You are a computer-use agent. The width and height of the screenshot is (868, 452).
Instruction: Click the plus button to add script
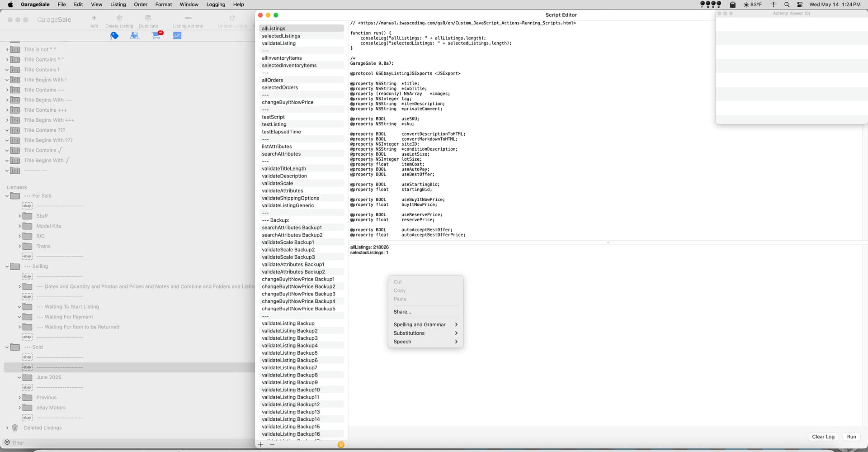point(261,445)
